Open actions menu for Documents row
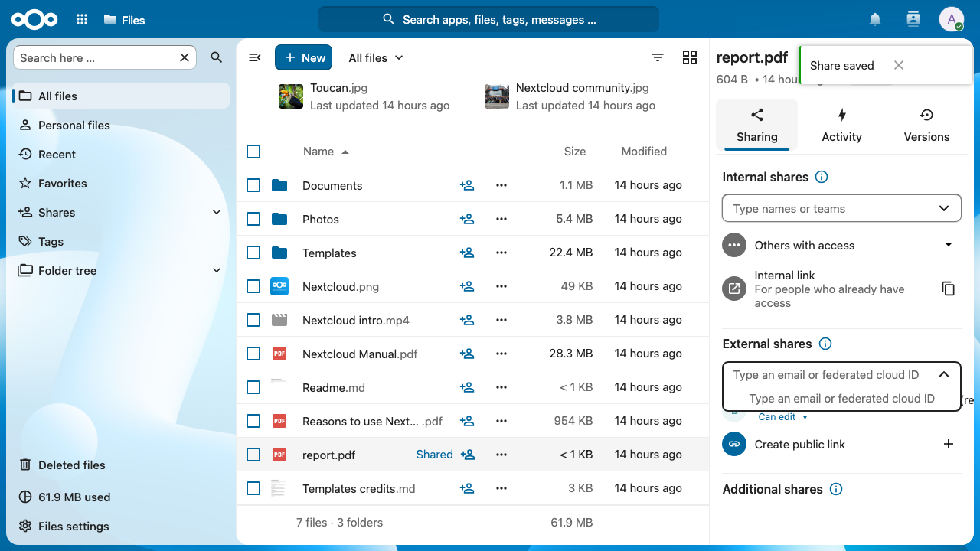Image resolution: width=980 pixels, height=551 pixels. coord(501,185)
